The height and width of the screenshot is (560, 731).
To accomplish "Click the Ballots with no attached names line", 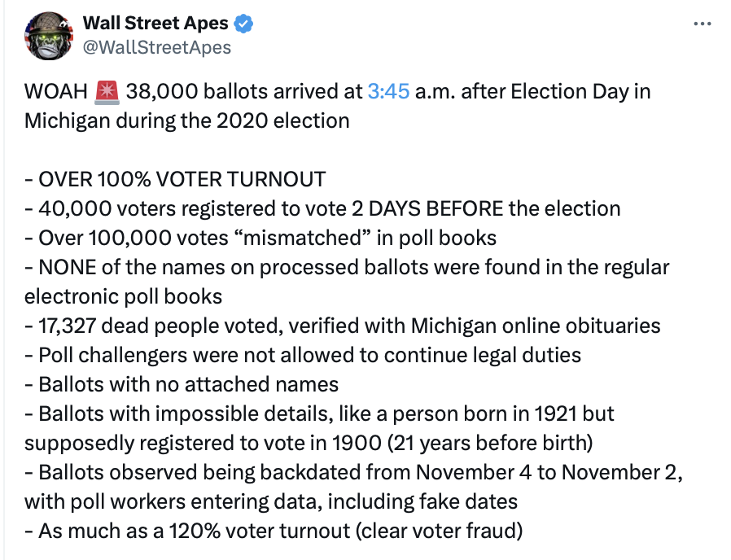I will pyautogui.click(x=182, y=384).
